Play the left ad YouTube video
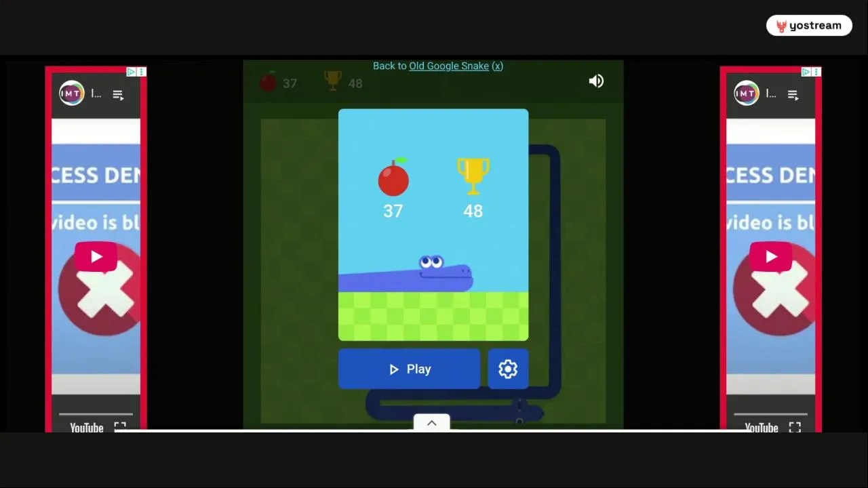 96,257
